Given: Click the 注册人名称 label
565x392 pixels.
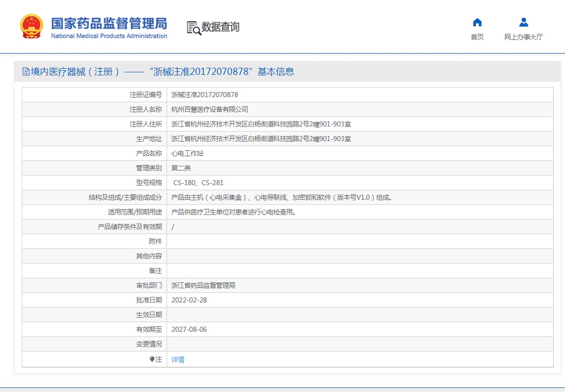Looking at the screenshot, I should [x=146, y=109].
